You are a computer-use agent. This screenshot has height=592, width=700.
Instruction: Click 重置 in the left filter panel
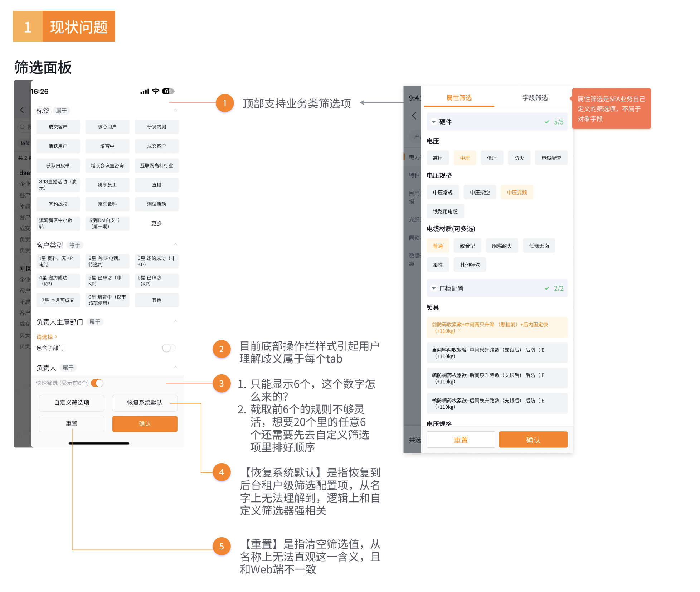[72, 423]
